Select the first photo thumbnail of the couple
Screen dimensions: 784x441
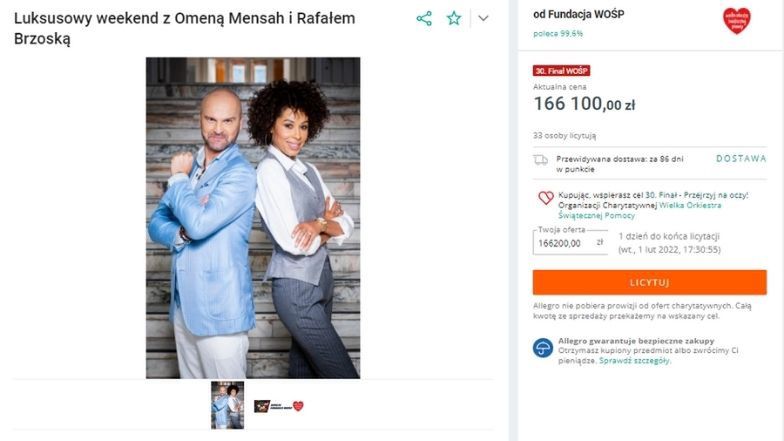[227, 405]
